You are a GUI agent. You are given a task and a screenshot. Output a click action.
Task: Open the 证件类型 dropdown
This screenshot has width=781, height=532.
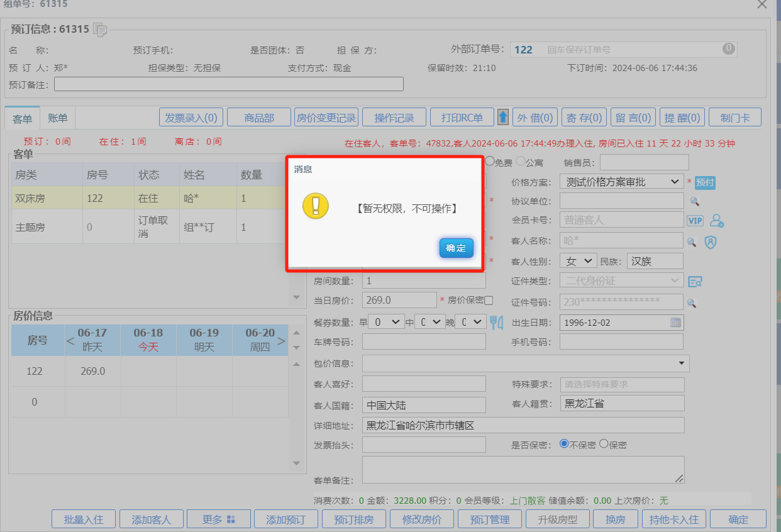(621, 280)
